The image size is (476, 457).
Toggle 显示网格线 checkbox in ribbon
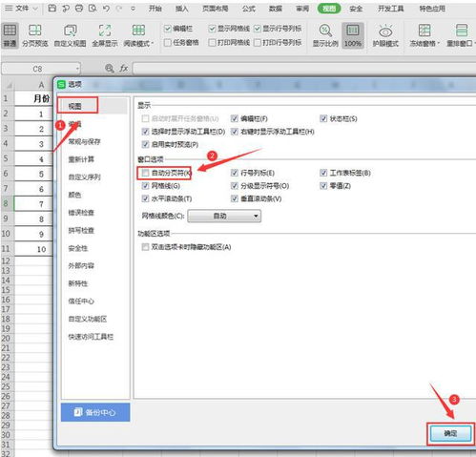pos(212,29)
